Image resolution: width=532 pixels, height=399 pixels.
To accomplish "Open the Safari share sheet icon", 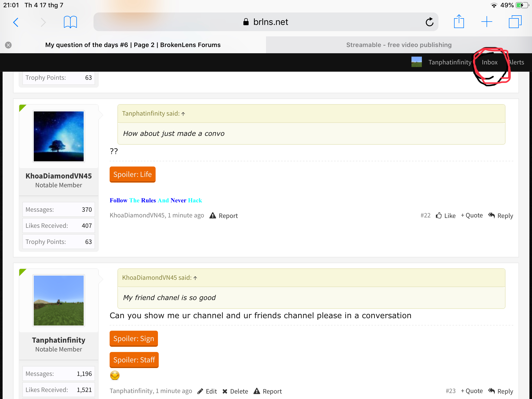I will click(459, 22).
